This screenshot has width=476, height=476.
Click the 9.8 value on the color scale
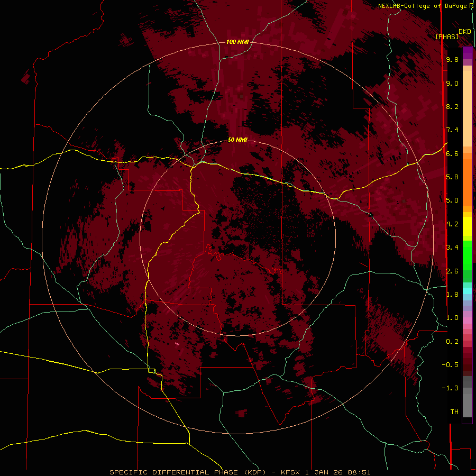pos(452,59)
